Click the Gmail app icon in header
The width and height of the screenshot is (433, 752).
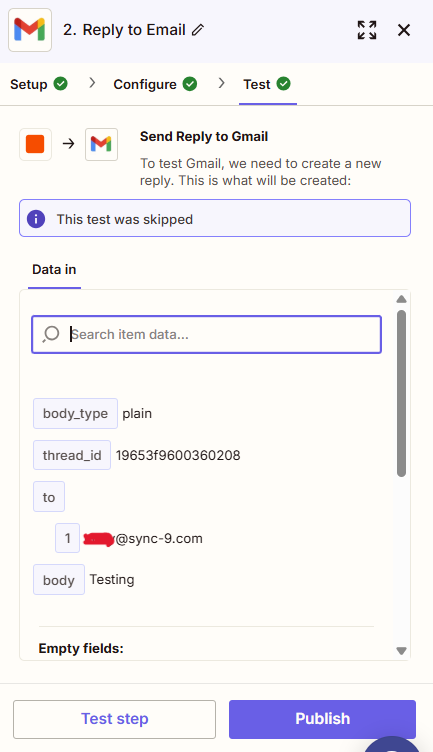click(x=30, y=30)
